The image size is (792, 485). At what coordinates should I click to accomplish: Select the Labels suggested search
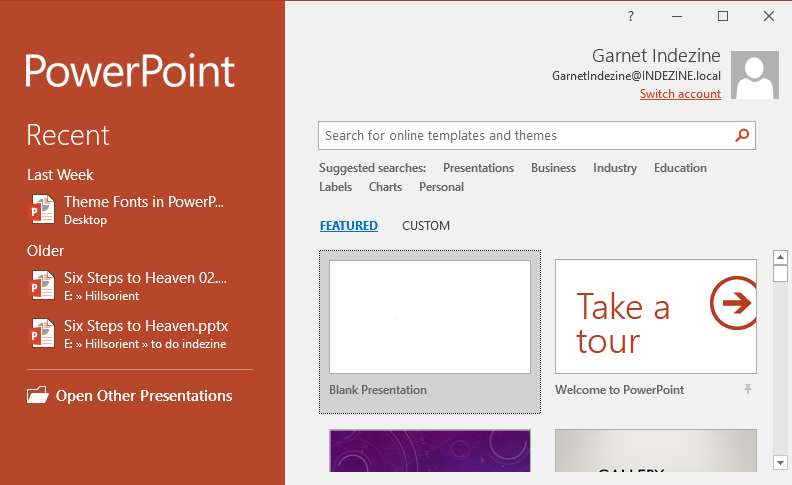[x=335, y=187]
